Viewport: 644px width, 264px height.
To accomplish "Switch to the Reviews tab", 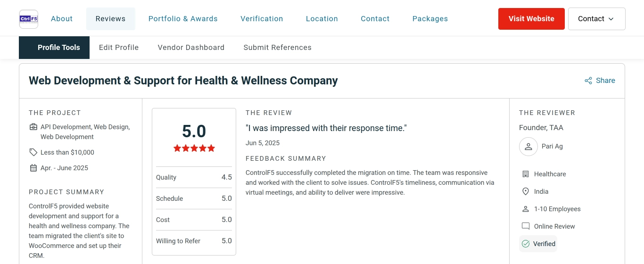I will 110,19.
